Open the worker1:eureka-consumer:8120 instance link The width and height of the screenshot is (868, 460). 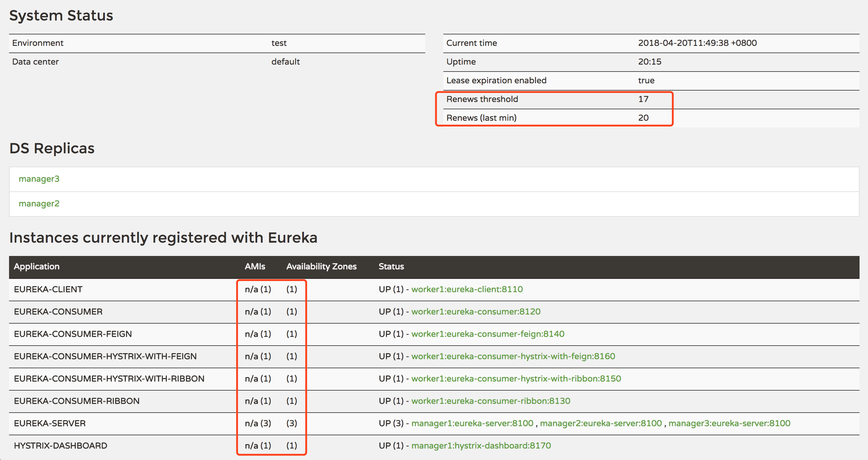475,311
